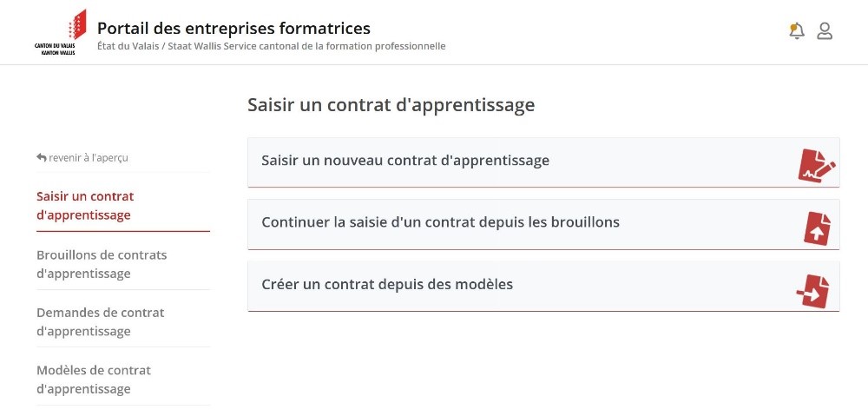868x416 pixels.
Task: Click the upload document icon for drafts
Action: [817, 228]
